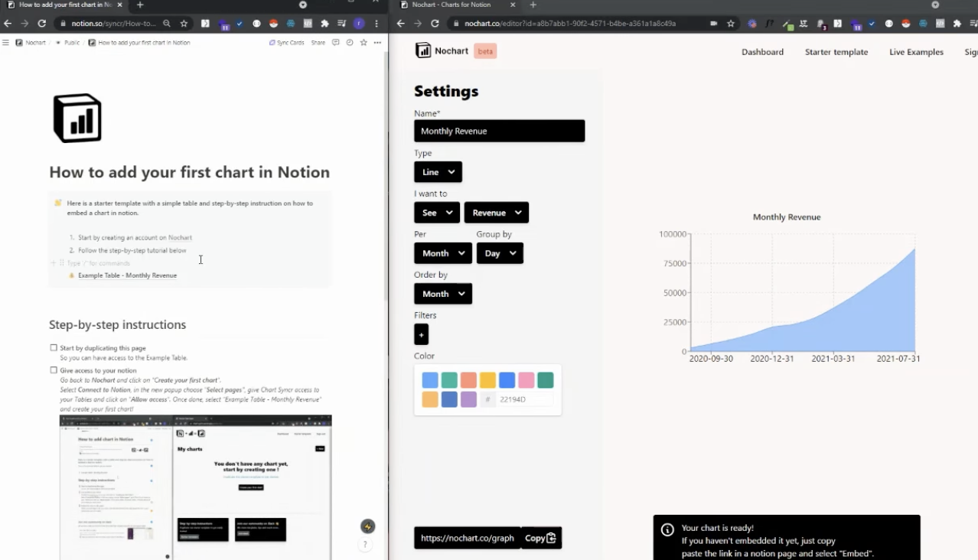
Task: Click the hex color field showing 22194D
Action: [525, 399]
